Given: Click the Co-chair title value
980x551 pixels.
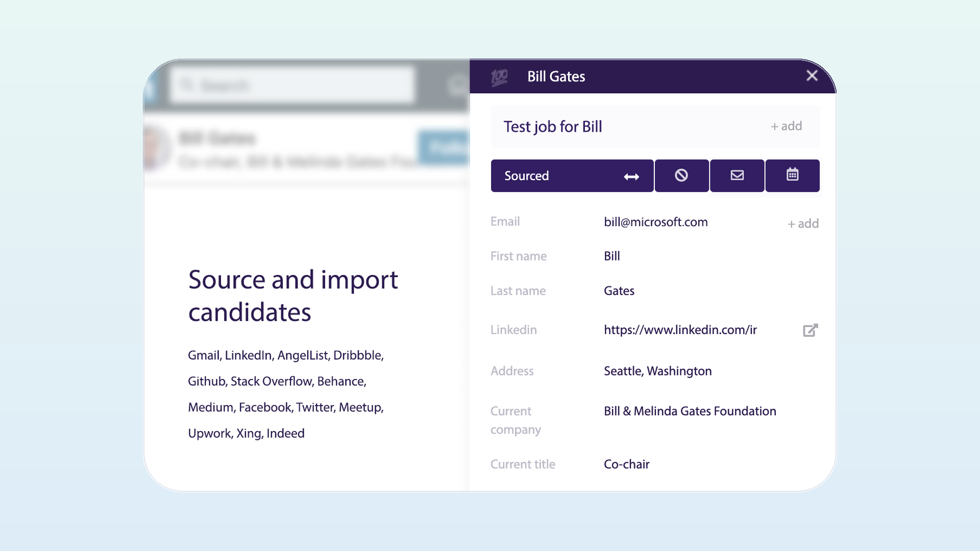Looking at the screenshot, I should point(626,464).
